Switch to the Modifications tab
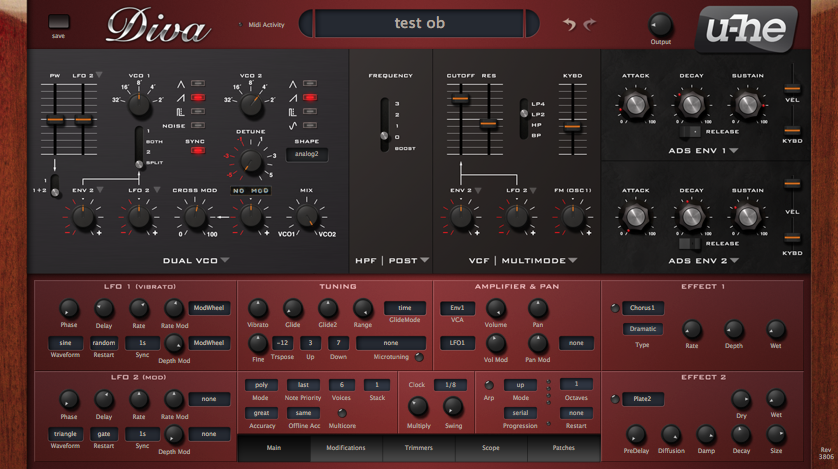The image size is (838, 469). [x=346, y=448]
